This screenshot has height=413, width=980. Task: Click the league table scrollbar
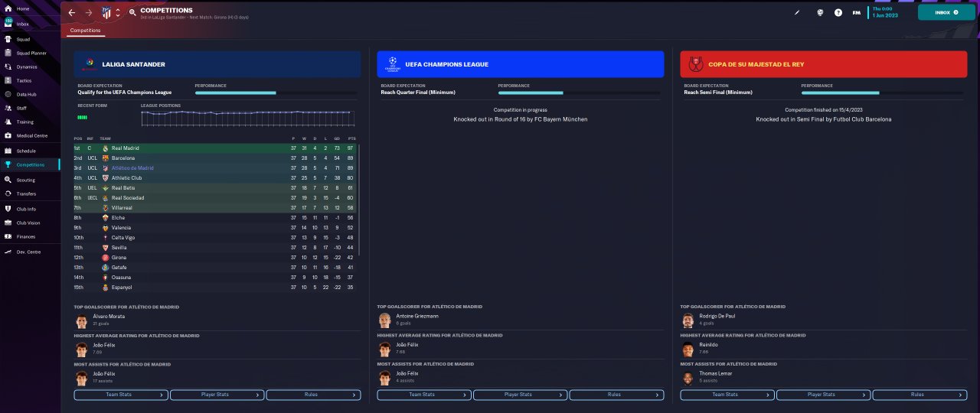(358, 200)
